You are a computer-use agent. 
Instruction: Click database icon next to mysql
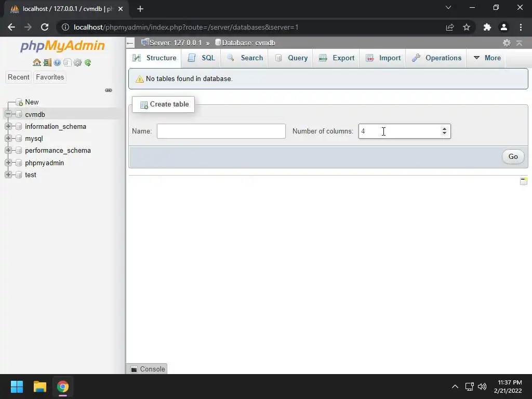pos(19,138)
